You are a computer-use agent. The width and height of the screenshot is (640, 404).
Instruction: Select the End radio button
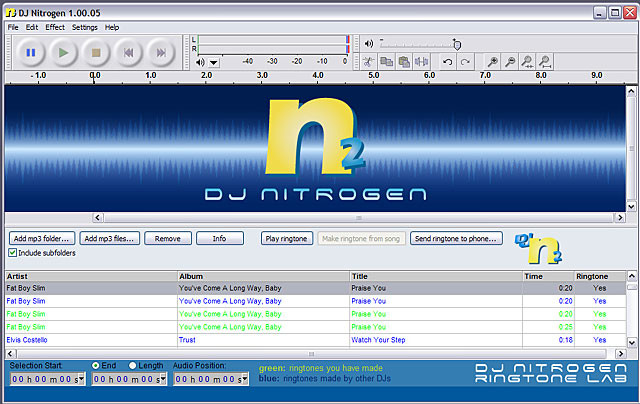click(x=96, y=366)
